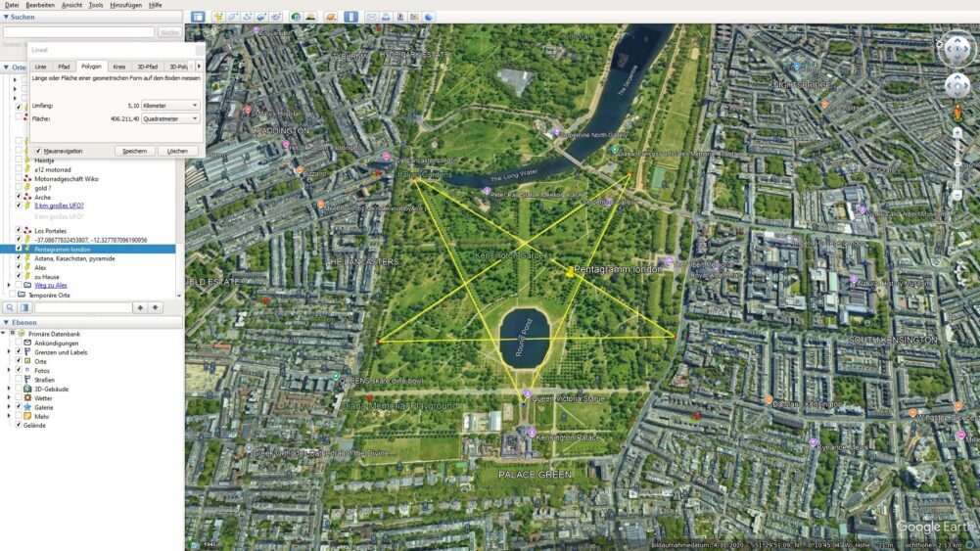Switch to the Kreis tab
The image size is (980, 551).
[118, 67]
